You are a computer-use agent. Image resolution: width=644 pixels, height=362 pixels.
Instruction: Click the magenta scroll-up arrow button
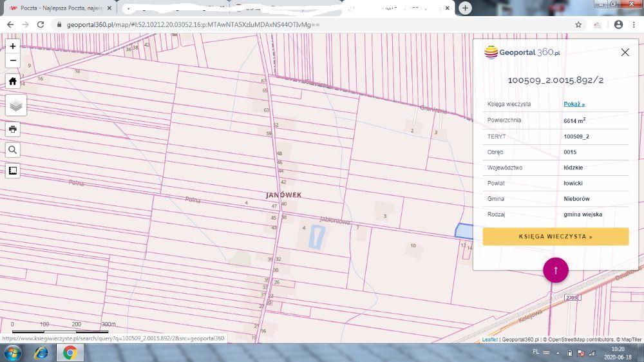pos(556,270)
